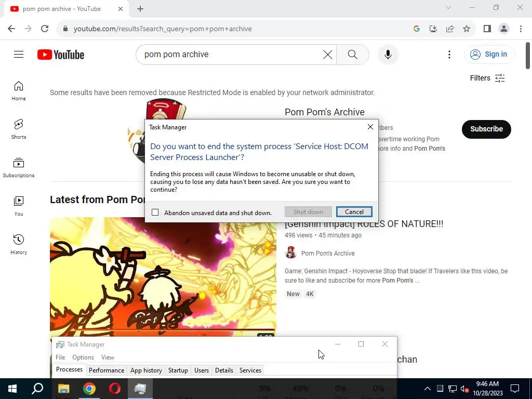Open the Filters options

[x=487, y=78]
